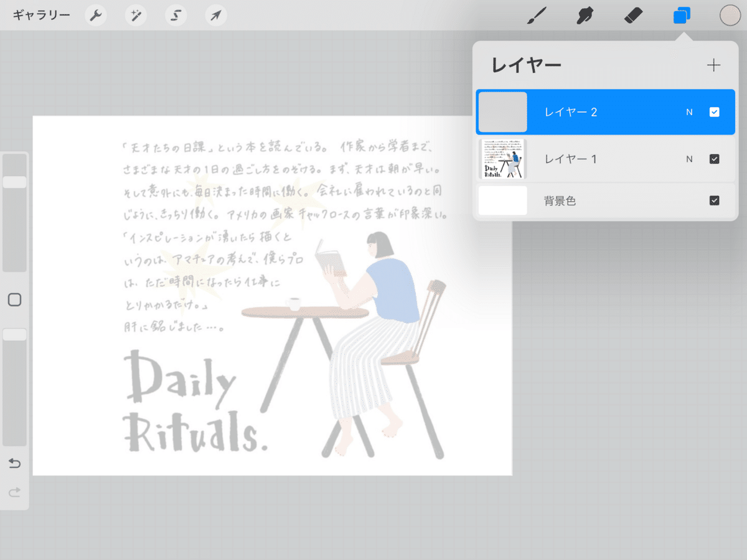Click the レイヤー panel title
This screenshot has height=560, width=747.
(527, 65)
